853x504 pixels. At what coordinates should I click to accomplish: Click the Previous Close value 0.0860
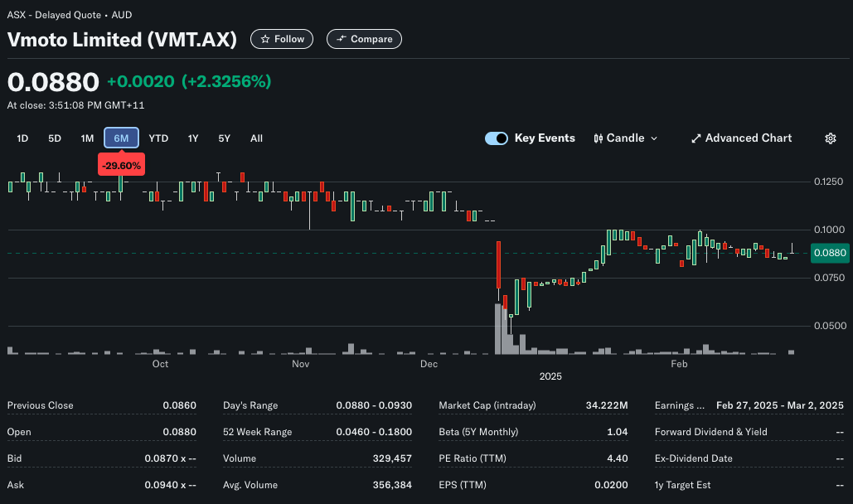point(180,405)
